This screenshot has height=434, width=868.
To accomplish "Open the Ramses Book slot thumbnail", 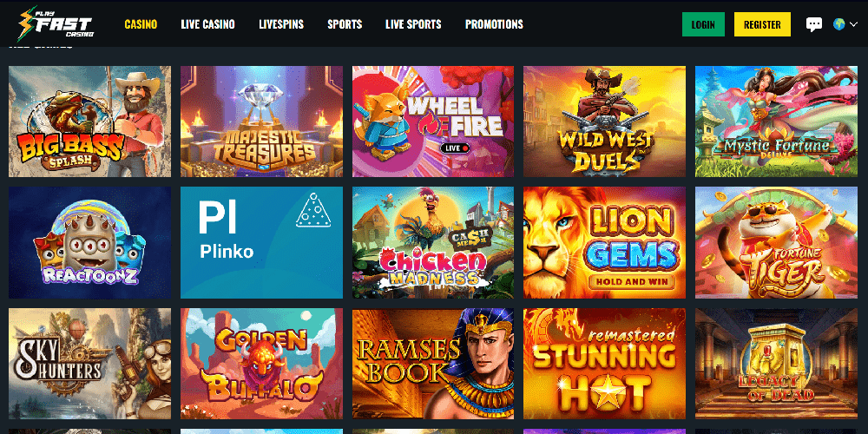I will point(433,364).
